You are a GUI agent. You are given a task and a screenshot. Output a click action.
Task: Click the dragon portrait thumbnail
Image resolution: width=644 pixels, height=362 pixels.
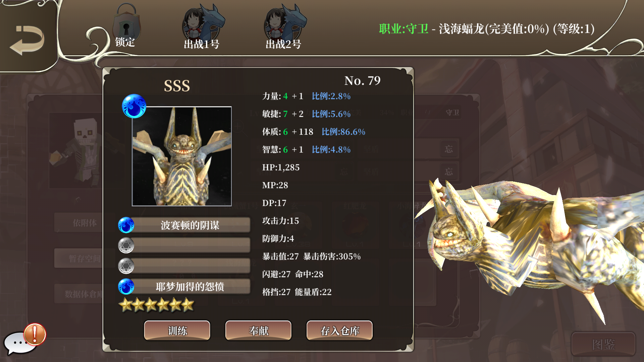coord(182,156)
